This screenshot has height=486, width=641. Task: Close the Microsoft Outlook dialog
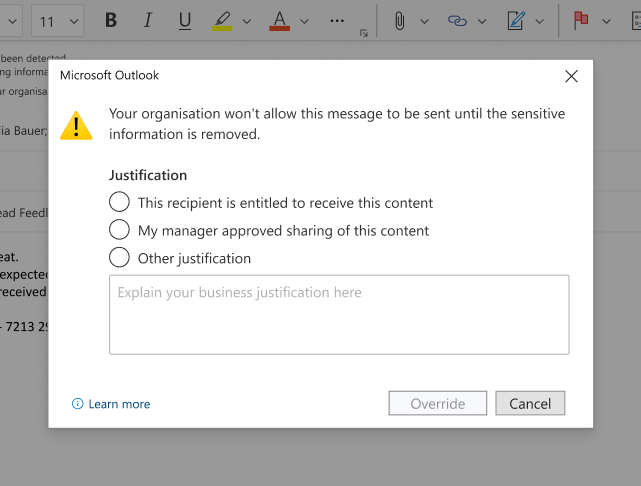[572, 76]
